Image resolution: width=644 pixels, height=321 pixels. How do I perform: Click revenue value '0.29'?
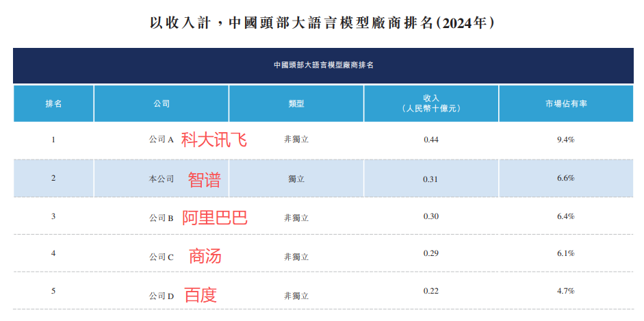[x=431, y=253]
